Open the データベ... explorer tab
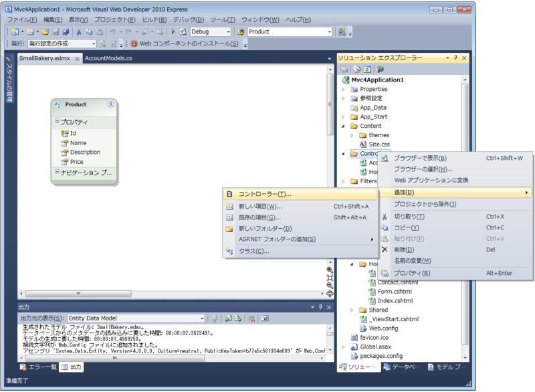This screenshot has height=392, width=535. click(402, 367)
